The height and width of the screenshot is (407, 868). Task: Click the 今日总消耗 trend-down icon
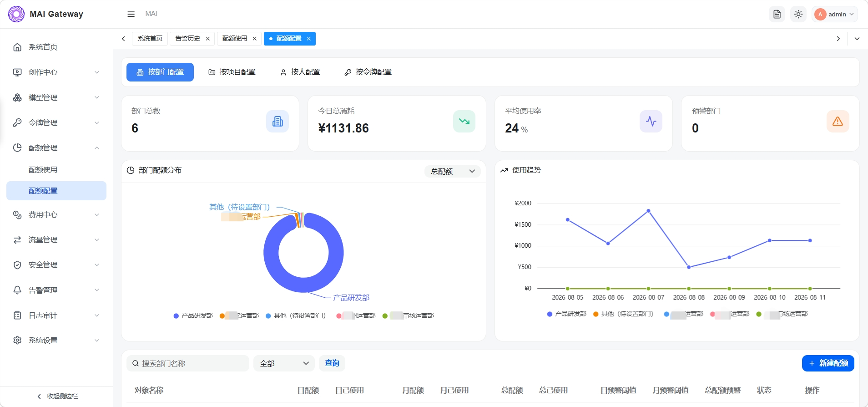tap(464, 122)
